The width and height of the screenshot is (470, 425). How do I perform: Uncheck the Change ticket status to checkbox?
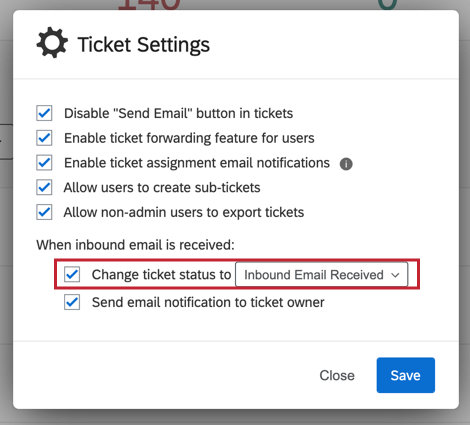(72, 274)
